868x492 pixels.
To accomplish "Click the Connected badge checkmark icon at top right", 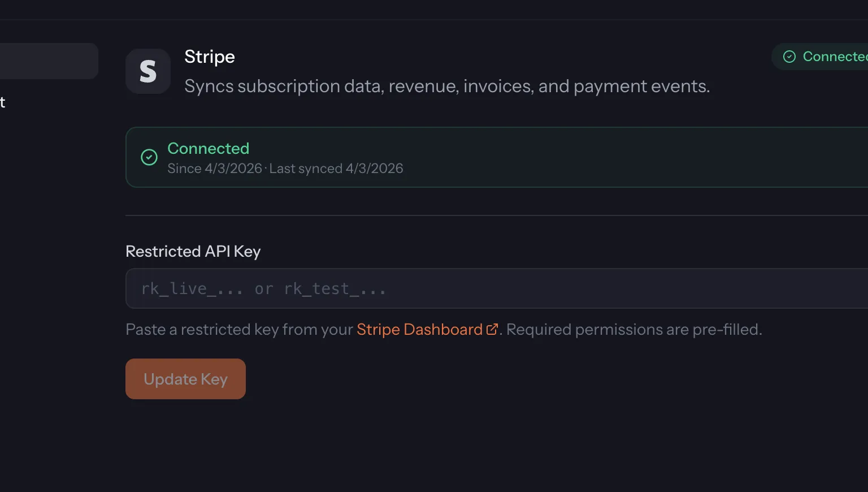I will pyautogui.click(x=789, y=57).
